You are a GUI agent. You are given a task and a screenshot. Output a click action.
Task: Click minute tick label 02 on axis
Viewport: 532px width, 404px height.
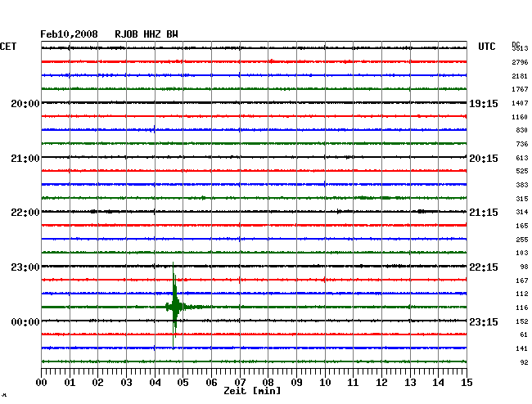(97, 382)
